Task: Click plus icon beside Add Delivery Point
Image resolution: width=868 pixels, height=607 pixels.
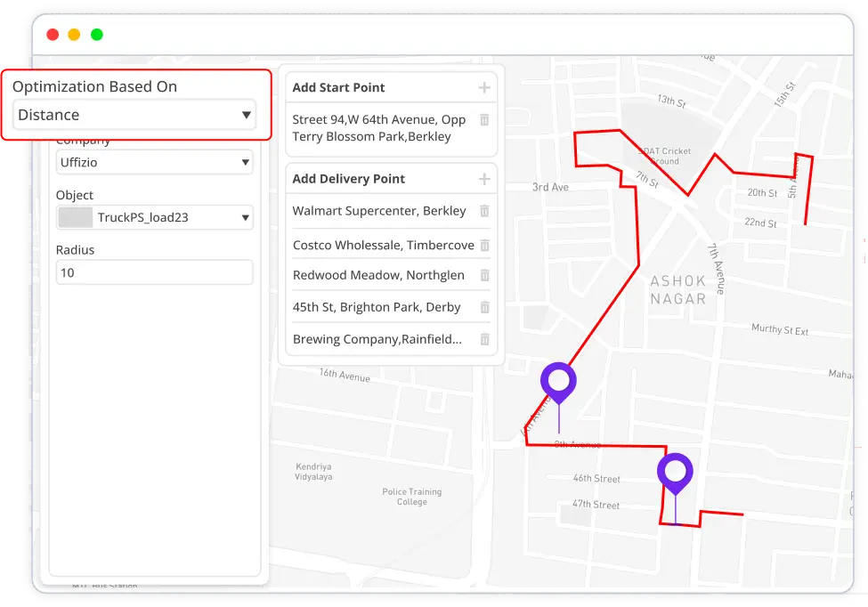Action: 484,179
